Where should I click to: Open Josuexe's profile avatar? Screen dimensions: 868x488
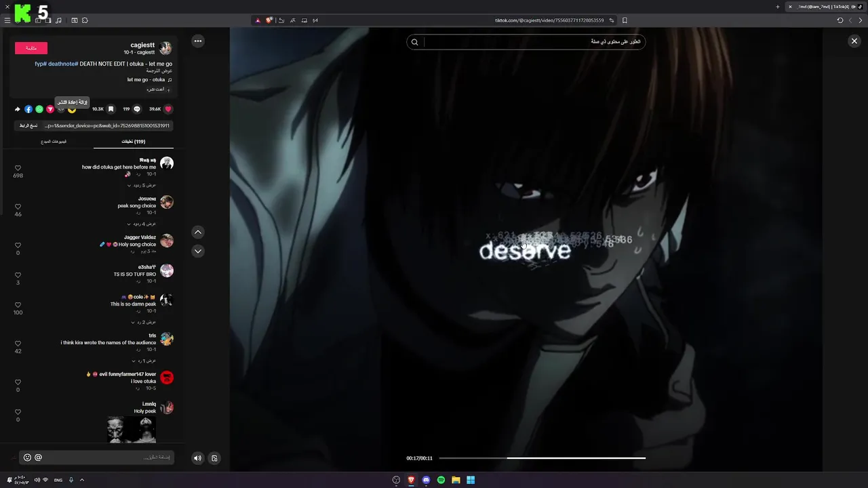pos(167,202)
